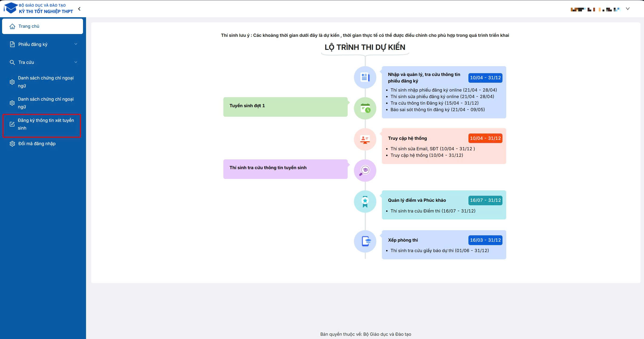Open the user account dropdown arrow
The image size is (644, 339).
pyautogui.click(x=627, y=9)
